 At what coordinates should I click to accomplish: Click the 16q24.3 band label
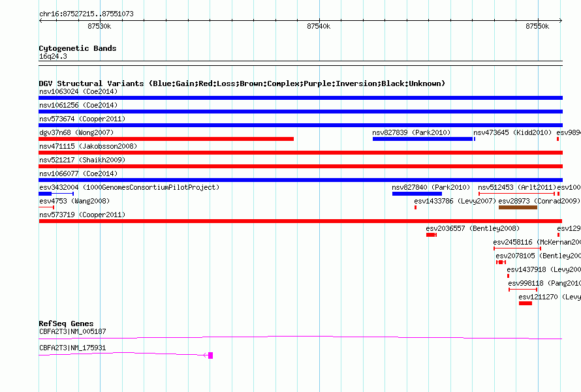pos(53,56)
